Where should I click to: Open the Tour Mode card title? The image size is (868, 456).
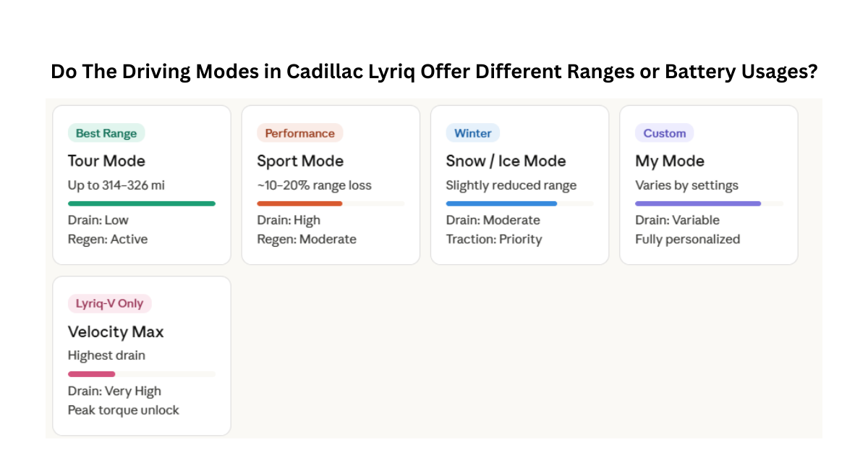[x=106, y=161]
